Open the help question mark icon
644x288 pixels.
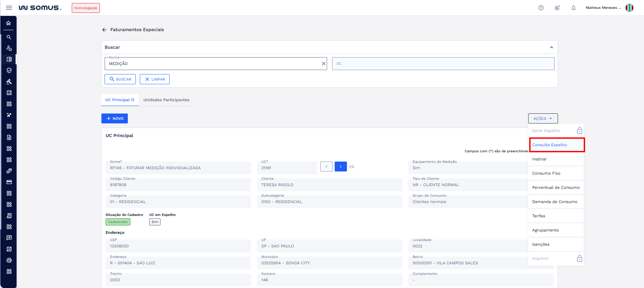point(541,8)
